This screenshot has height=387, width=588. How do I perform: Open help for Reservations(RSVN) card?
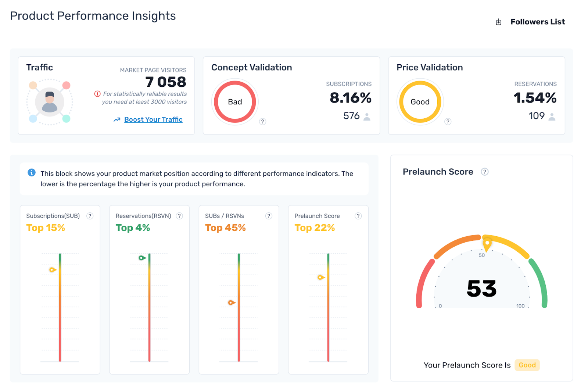(x=179, y=216)
